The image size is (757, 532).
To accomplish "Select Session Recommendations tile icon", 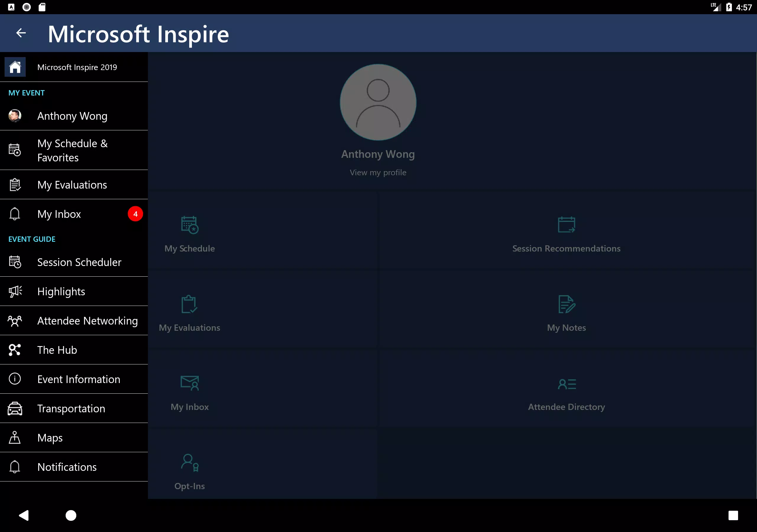I will (x=567, y=224).
